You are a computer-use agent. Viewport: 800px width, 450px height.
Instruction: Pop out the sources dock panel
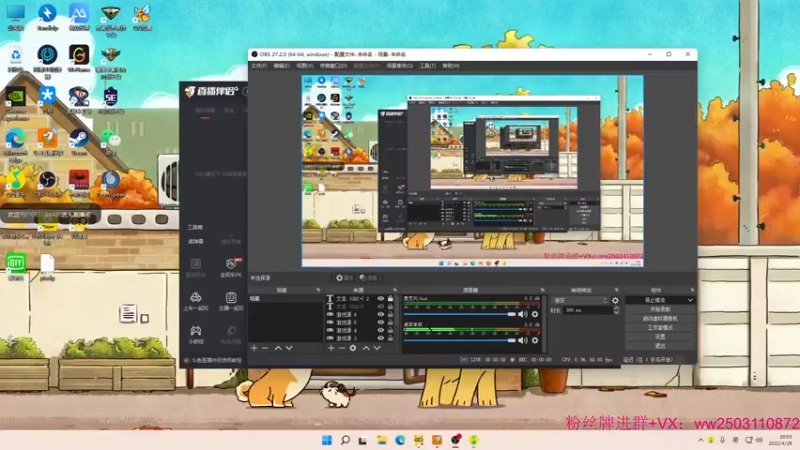pyautogui.click(x=394, y=290)
